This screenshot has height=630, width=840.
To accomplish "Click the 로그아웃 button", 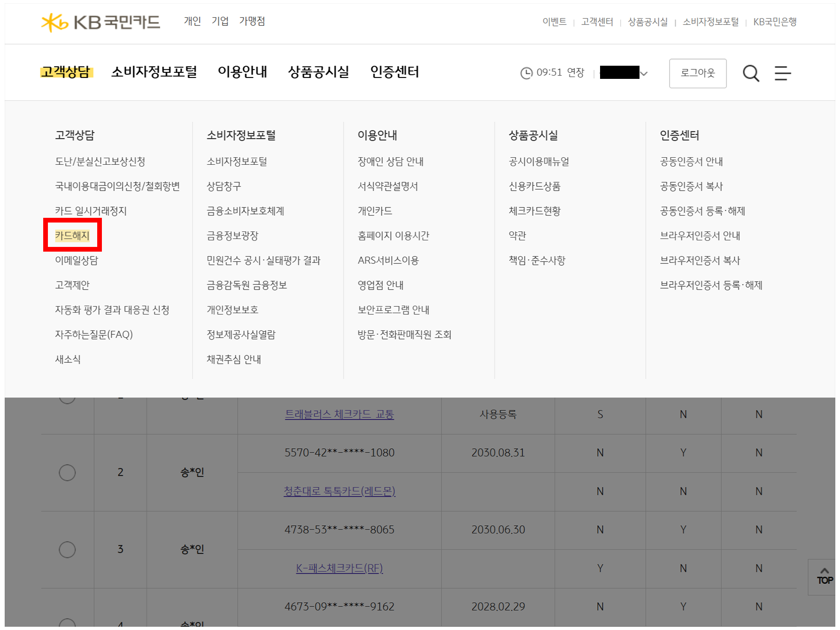I will (x=697, y=73).
